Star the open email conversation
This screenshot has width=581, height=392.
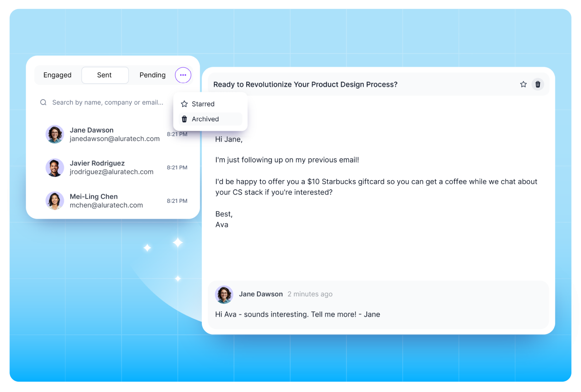[523, 84]
